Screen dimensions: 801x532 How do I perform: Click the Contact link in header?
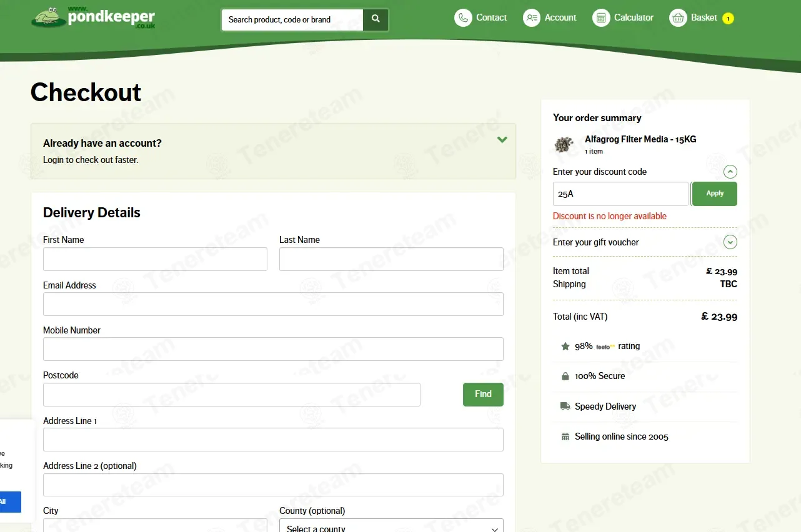coord(491,17)
